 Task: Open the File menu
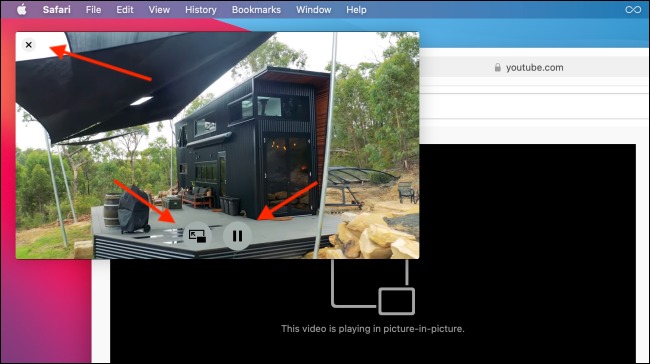tap(93, 10)
